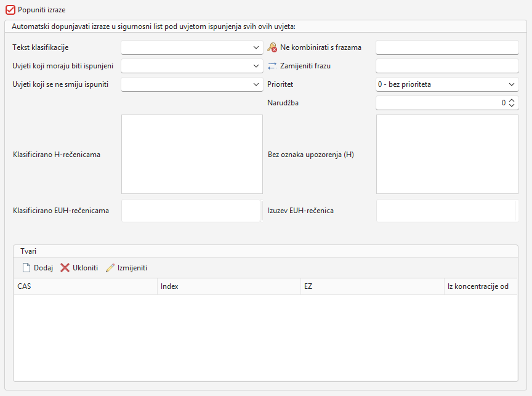Viewport: 532px width, 396px height.
Task: Click the Automatski dopunjavati izraze heading text
Action: 153,26
